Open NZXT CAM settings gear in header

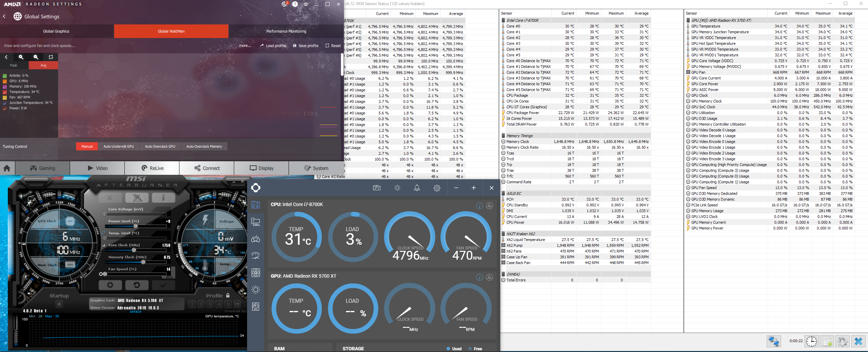click(x=437, y=188)
